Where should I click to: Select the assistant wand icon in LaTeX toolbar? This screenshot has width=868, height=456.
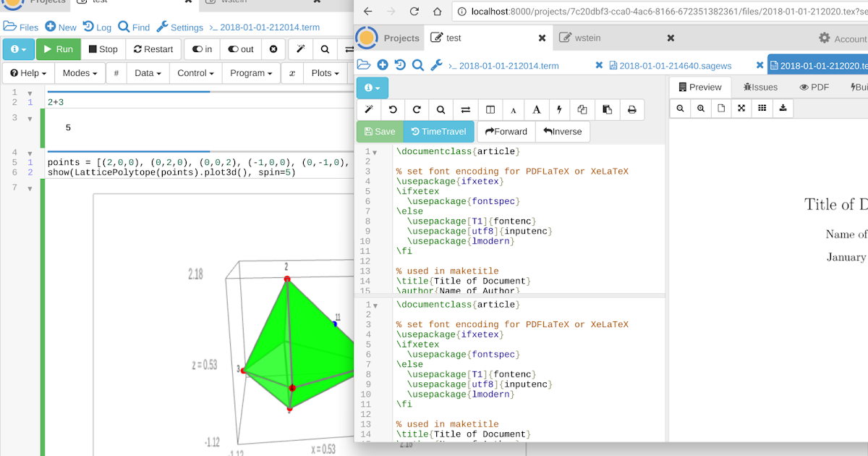point(370,109)
